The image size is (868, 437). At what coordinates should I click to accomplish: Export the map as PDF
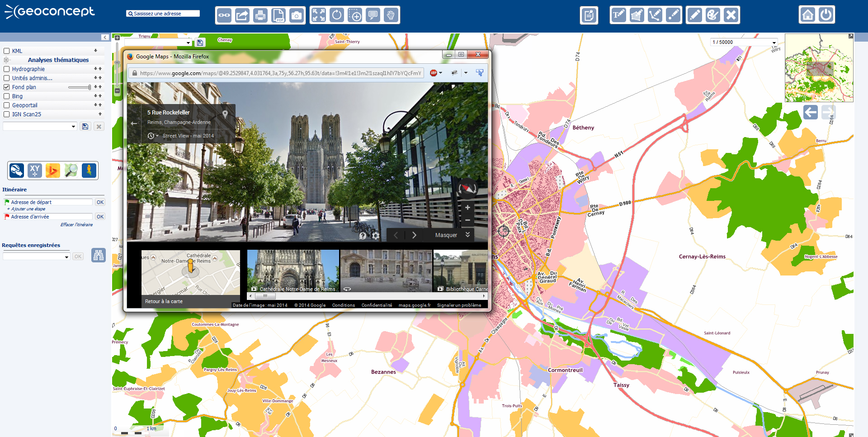click(x=278, y=15)
